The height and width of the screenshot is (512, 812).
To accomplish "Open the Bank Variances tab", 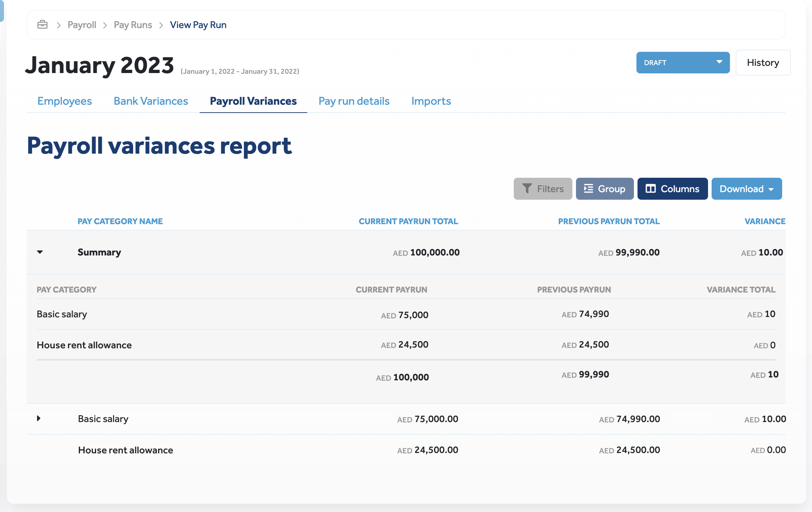I will [151, 101].
